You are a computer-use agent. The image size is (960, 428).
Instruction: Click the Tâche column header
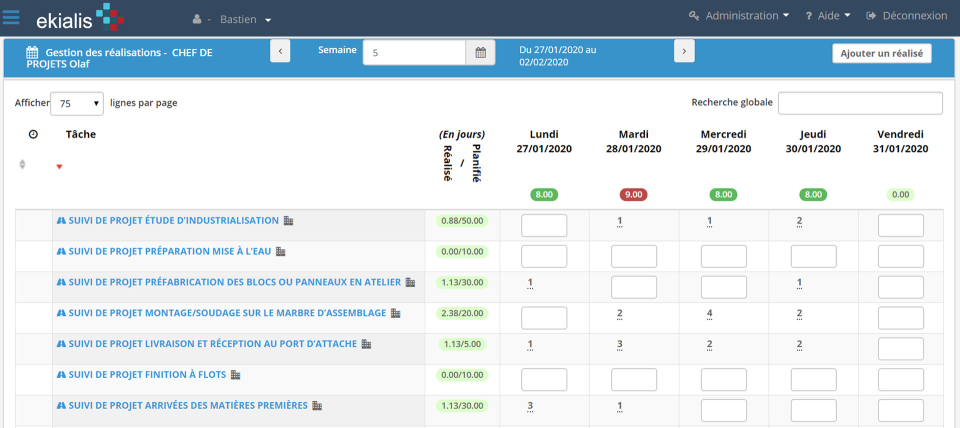81,134
